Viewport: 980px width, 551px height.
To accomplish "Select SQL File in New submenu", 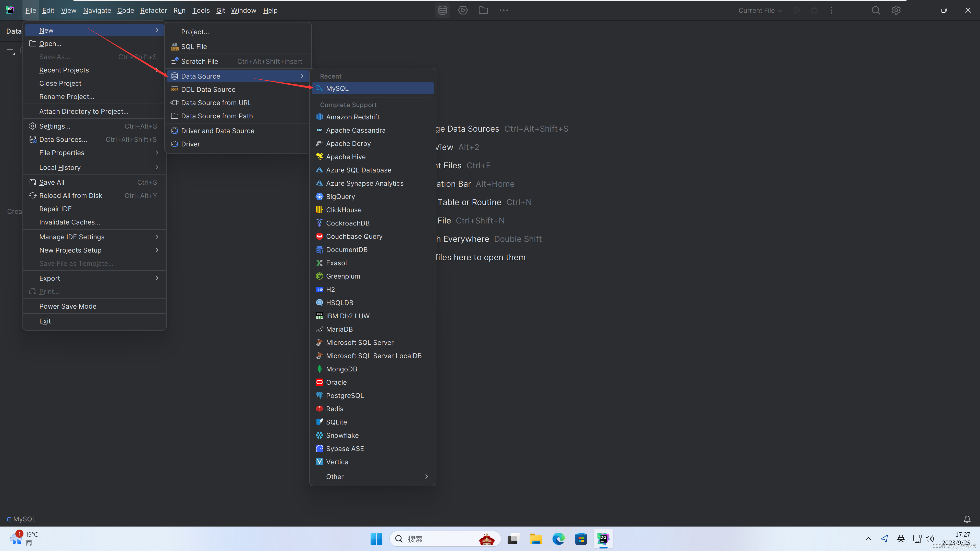I will pos(238,46).
